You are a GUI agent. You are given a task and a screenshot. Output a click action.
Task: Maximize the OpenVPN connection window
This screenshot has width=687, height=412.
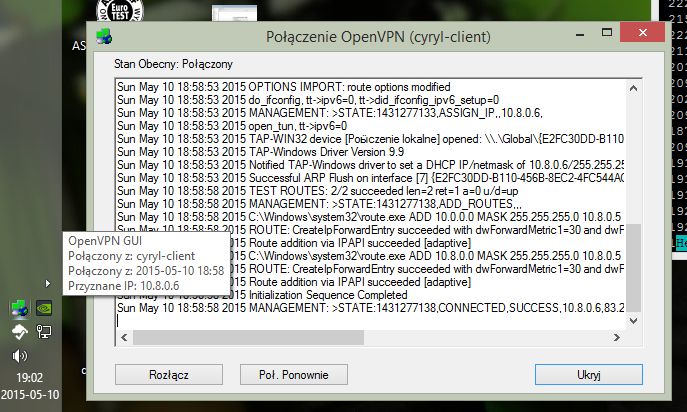click(x=607, y=33)
